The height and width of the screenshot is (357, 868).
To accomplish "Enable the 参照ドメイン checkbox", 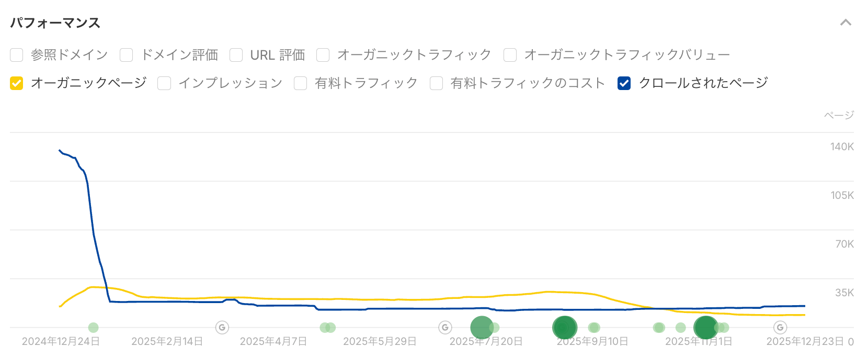I will [x=17, y=55].
